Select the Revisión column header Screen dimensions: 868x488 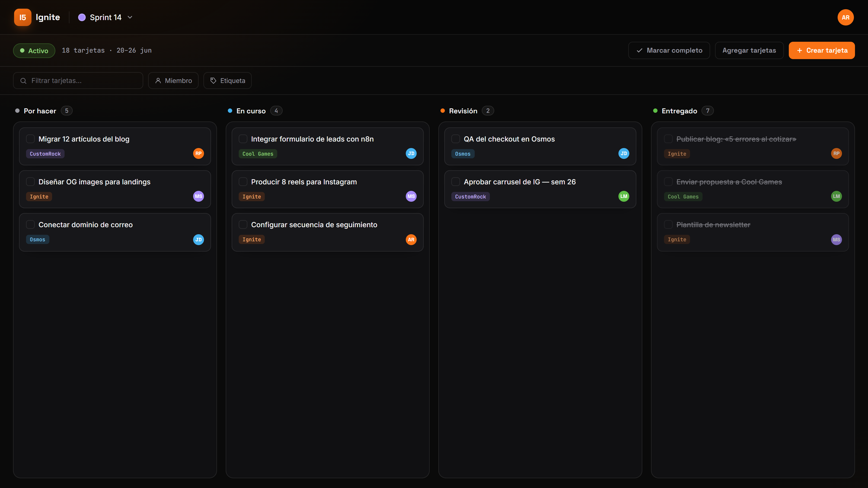[x=463, y=111]
